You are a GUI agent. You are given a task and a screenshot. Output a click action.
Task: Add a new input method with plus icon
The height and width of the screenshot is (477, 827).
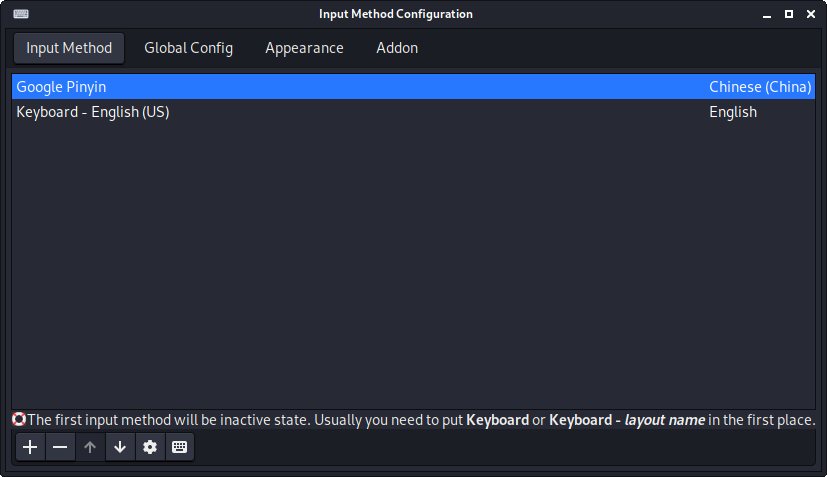30,447
